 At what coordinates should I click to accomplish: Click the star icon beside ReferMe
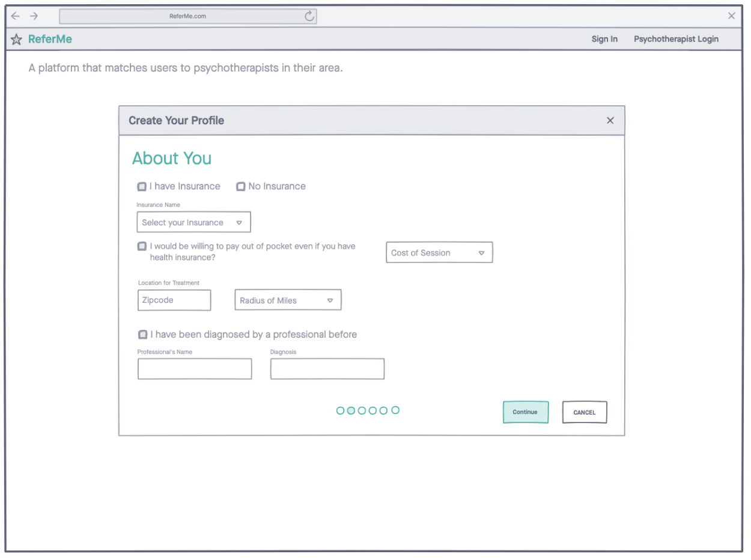tap(16, 40)
